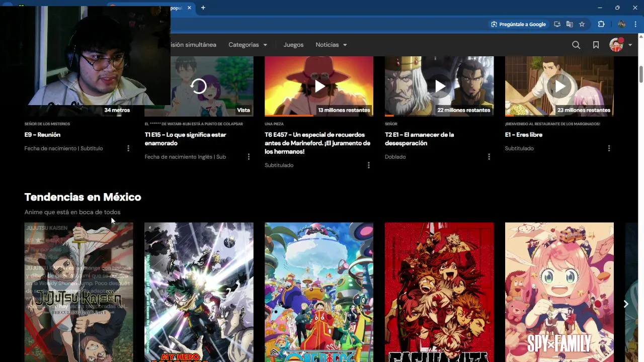Expand the Categorías dropdown
This screenshot has height=362, width=644.
[248, 45]
